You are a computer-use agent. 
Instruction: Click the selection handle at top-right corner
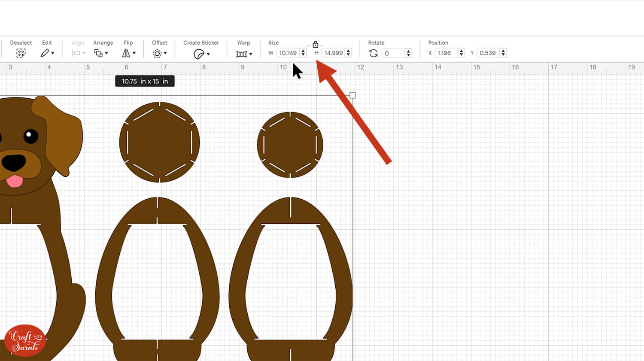click(x=352, y=95)
